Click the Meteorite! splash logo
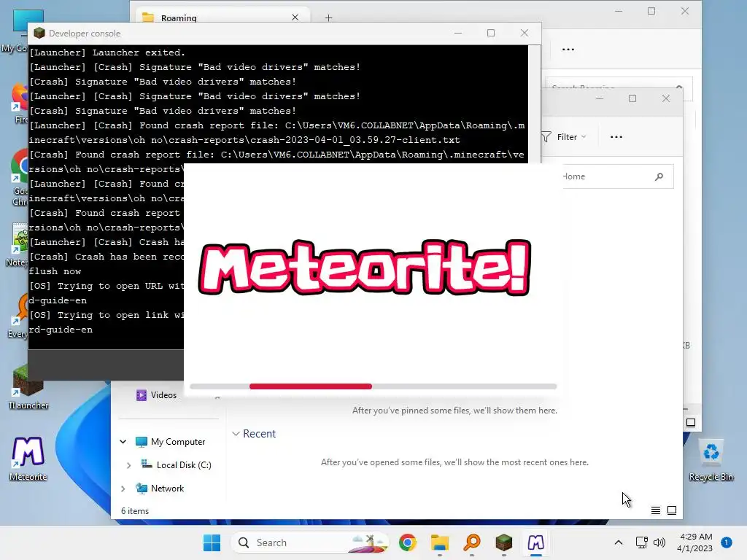This screenshot has width=747, height=560. click(365, 267)
